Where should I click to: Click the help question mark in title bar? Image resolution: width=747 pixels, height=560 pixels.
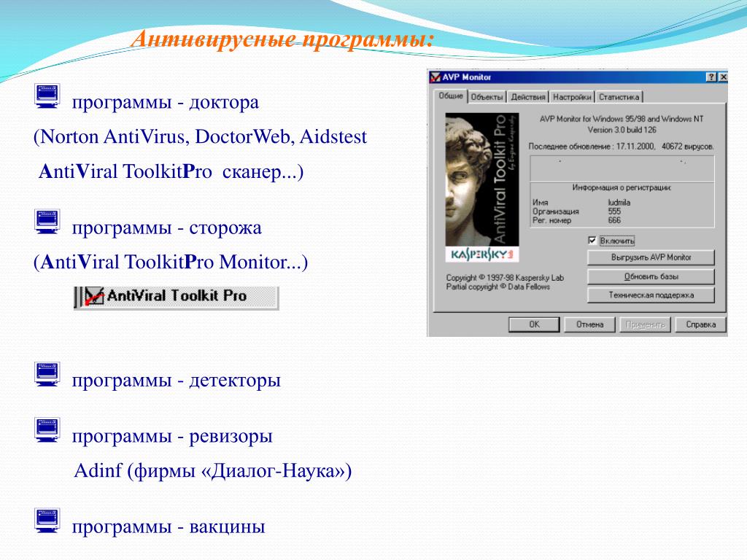coord(711,77)
